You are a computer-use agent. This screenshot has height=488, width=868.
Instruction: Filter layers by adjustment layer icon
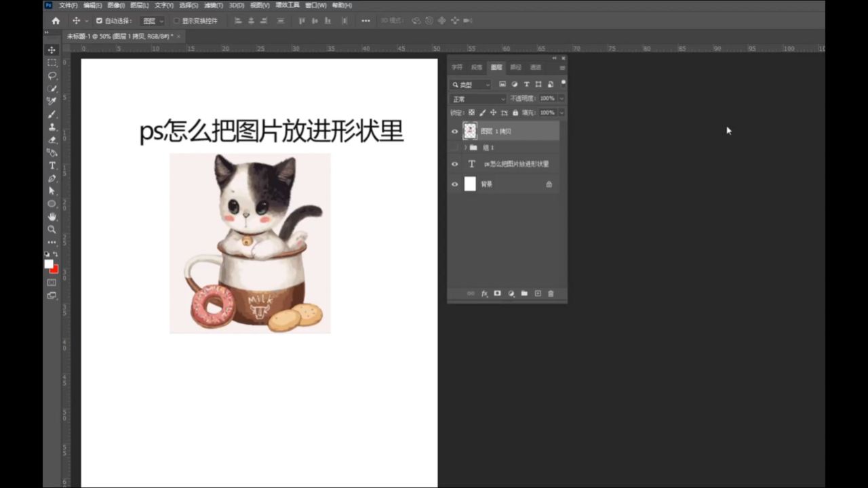(515, 84)
